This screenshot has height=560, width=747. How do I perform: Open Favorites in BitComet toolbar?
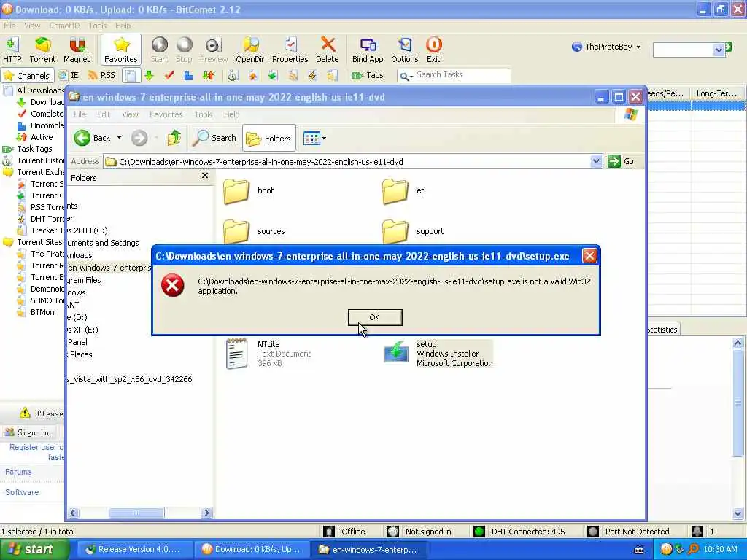point(121,50)
